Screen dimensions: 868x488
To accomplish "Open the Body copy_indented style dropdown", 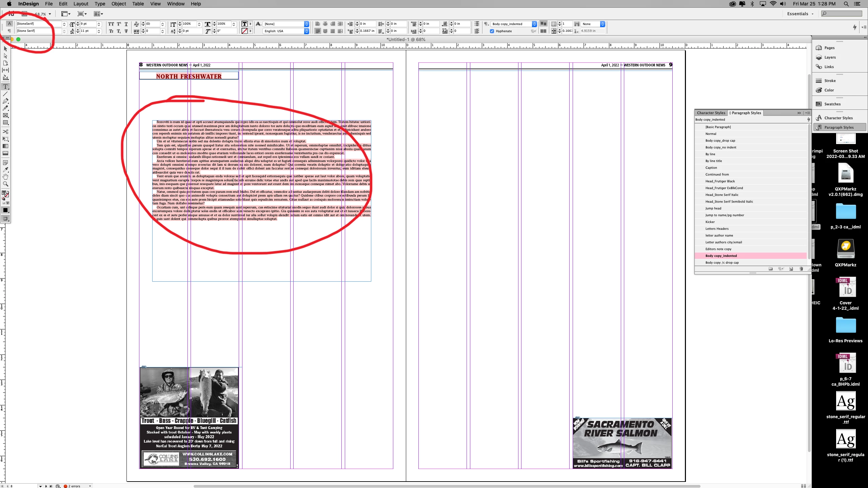I will [534, 24].
